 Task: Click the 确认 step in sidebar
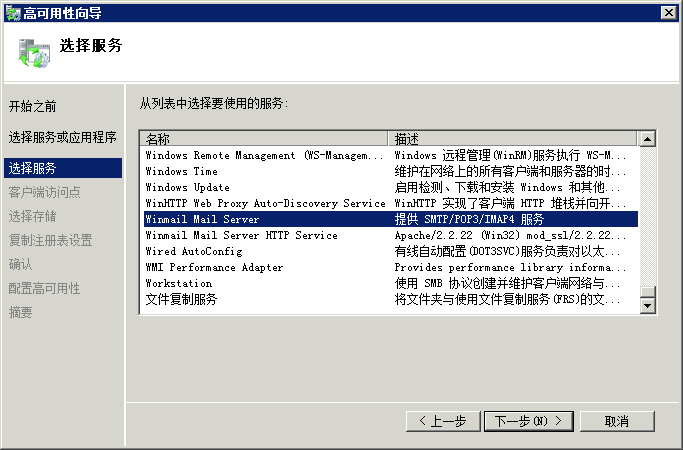tap(20, 264)
